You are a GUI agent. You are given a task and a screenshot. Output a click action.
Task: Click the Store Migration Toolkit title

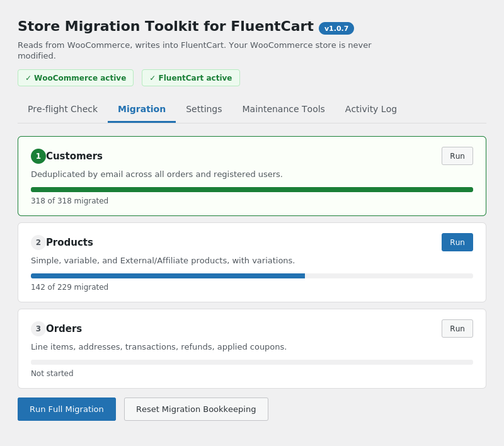click(166, 26)
